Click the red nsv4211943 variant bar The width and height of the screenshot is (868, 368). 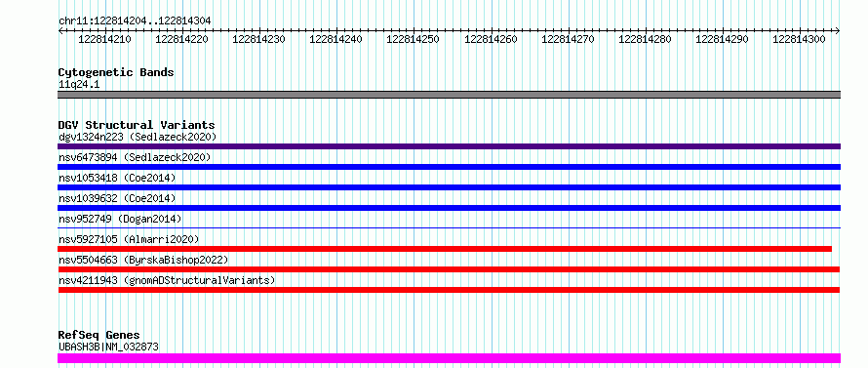coord(449,290)
